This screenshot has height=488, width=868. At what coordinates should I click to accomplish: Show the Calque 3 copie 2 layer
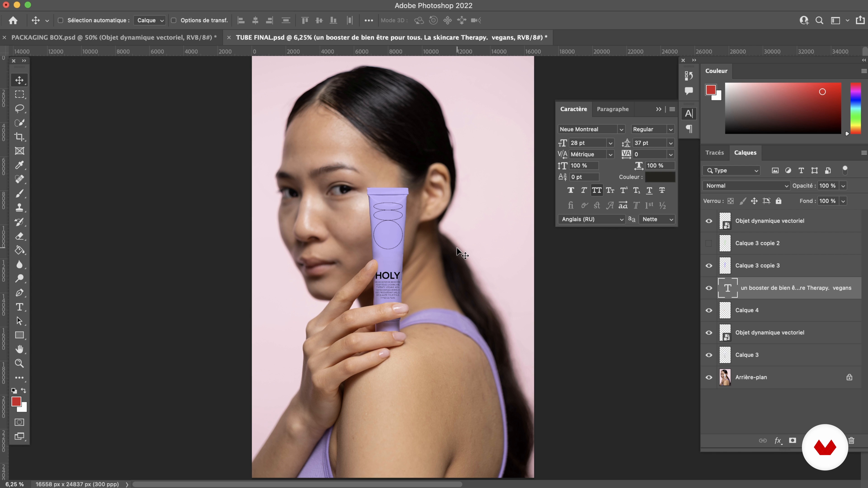click(x=709, y=243)
